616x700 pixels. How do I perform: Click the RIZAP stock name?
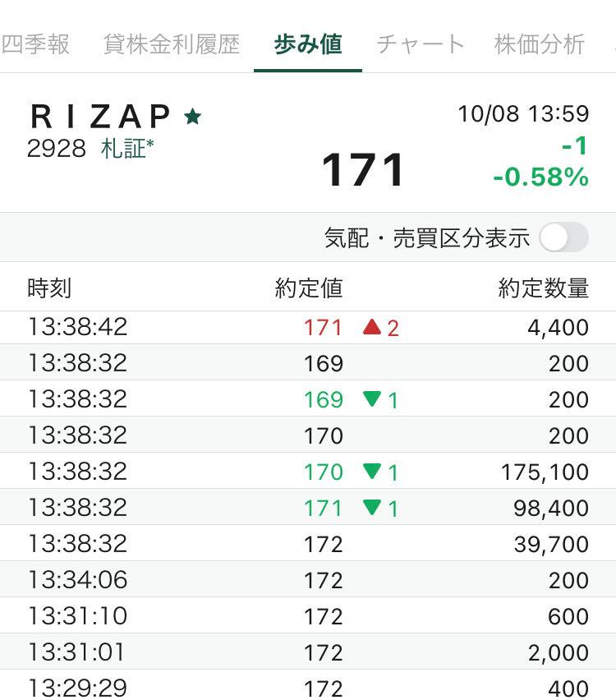point(100,117)
